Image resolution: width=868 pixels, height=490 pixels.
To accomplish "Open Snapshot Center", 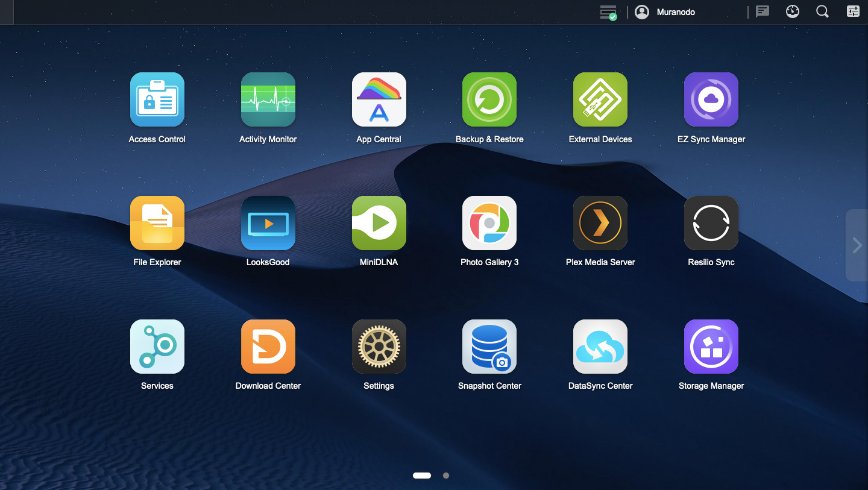I will pos(489,347).
